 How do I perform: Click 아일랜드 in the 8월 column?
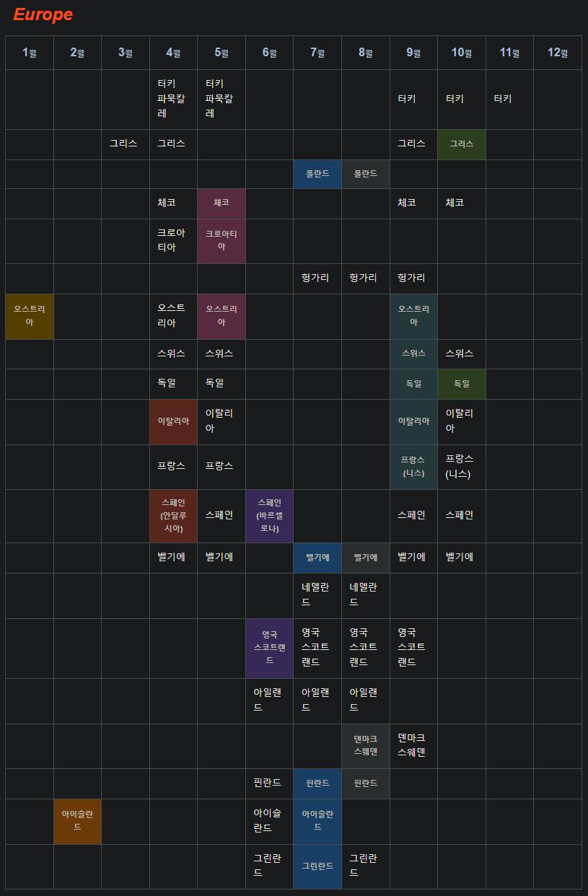click(x=364, y=700)
